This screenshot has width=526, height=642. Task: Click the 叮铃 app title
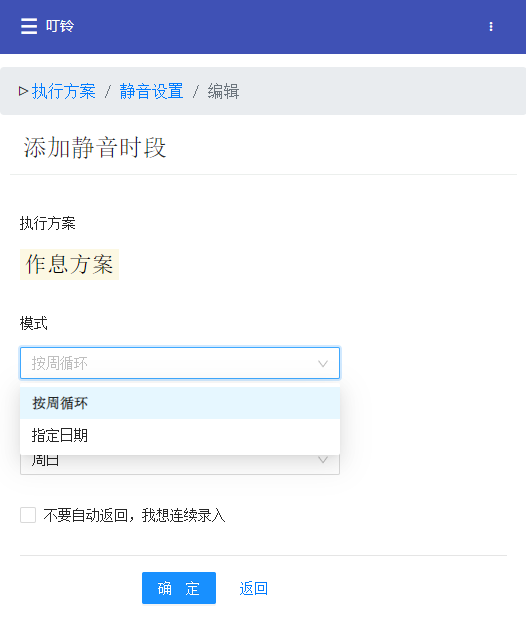pos(60,26)
